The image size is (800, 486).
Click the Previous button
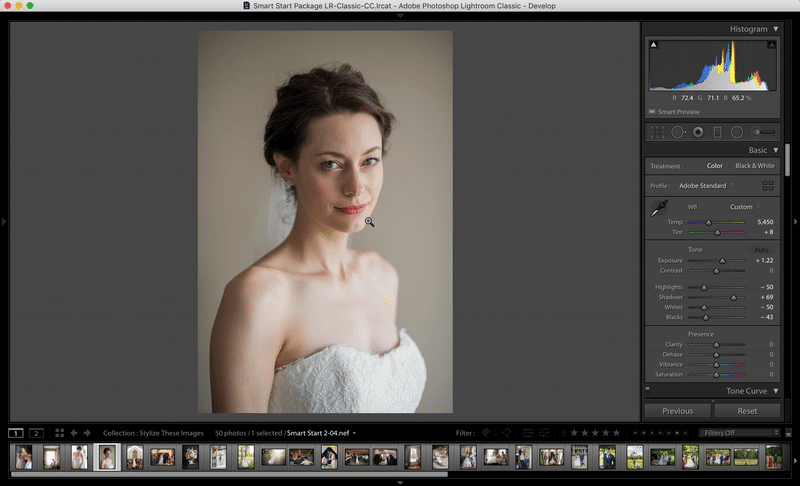(677, 410)
